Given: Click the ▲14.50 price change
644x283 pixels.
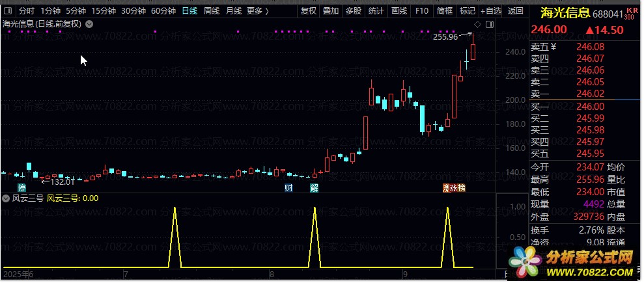Looking at the screenshot, I should (x=604, y=29).
